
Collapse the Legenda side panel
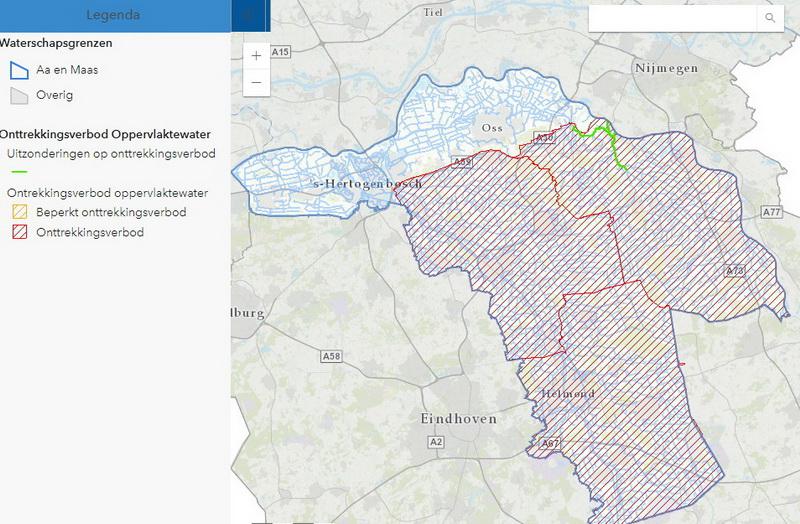point(246,16)
